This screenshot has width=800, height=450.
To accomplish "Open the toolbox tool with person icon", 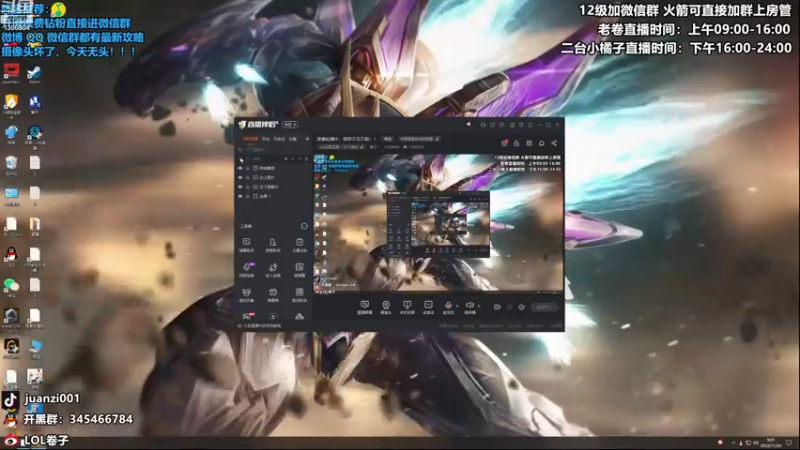I will [273, 245].
